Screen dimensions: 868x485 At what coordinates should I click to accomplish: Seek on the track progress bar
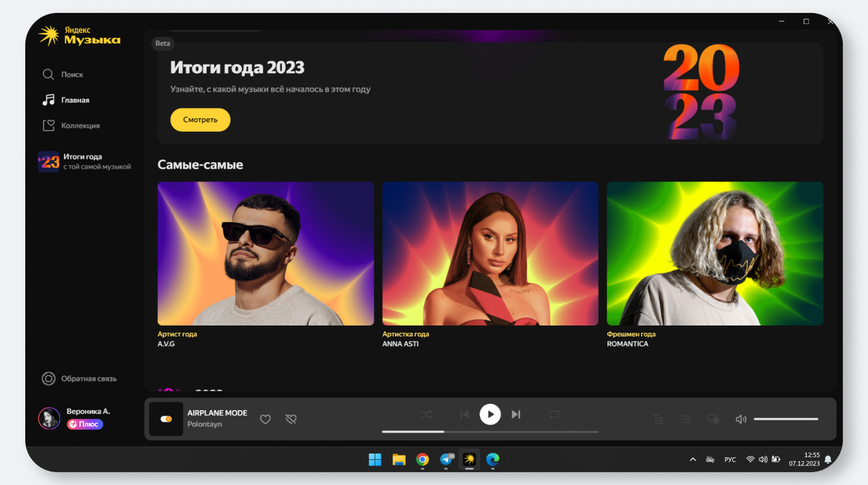pos(490,432)
